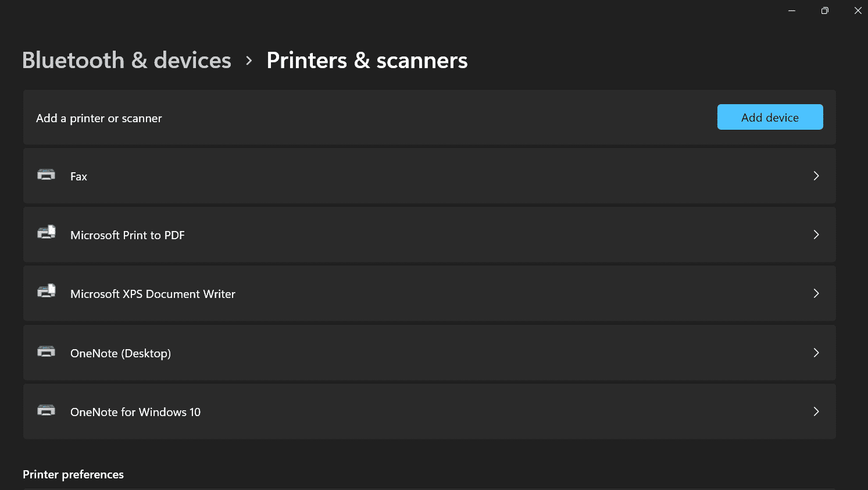Select the OneNote for Windows 10 label

pyautogui.click(x=135, y=412)
